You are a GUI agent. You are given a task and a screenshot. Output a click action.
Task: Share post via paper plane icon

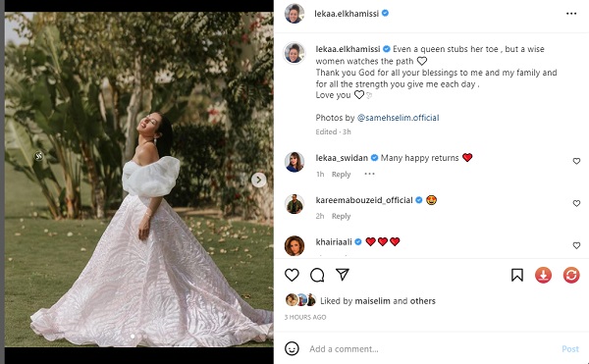343,275
